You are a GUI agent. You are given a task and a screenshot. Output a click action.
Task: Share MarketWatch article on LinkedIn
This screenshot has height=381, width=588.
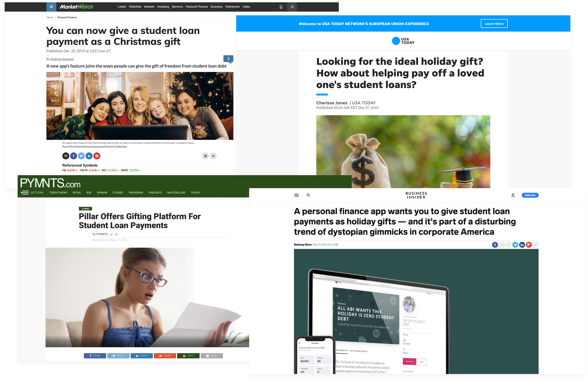point(89,156)
